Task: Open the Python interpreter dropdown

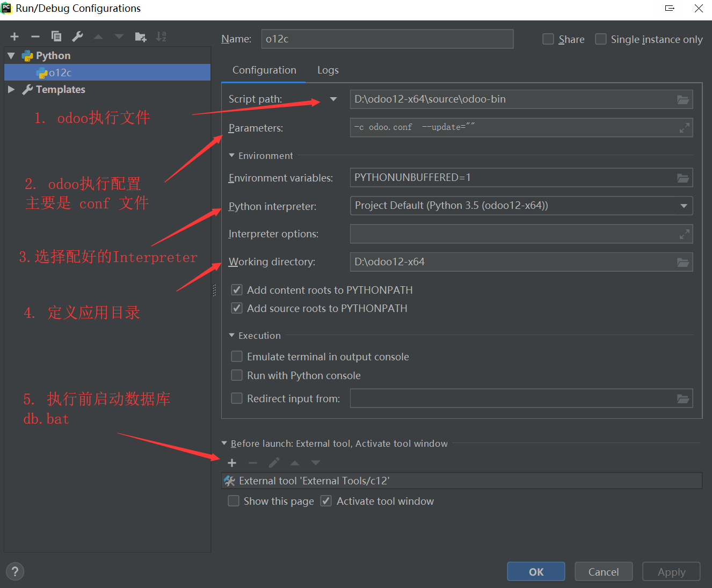Action: click(684, 206)
